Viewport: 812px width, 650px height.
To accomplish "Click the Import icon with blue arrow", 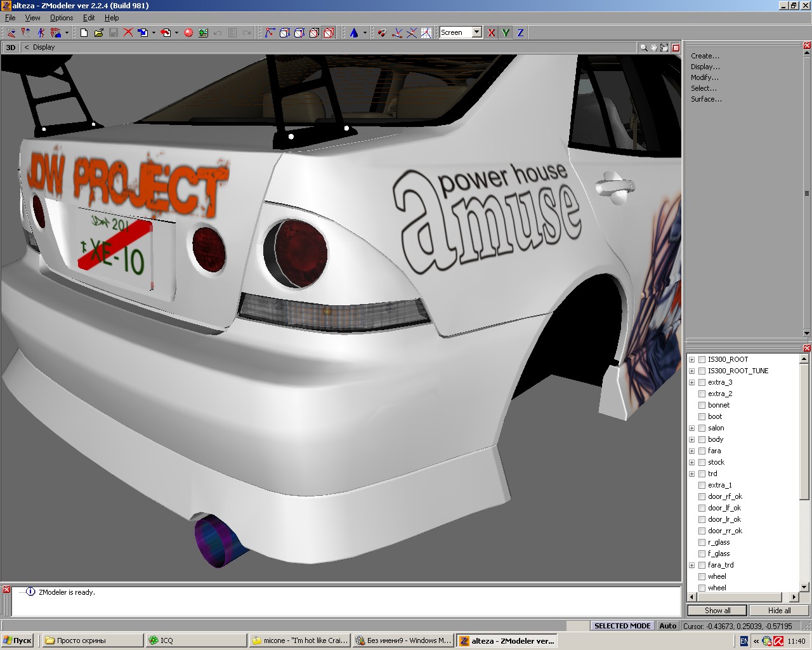I will (143, 32).
